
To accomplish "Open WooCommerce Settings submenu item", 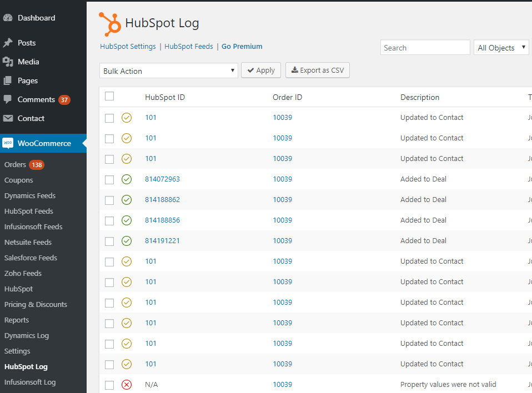I will click(17, 351).
